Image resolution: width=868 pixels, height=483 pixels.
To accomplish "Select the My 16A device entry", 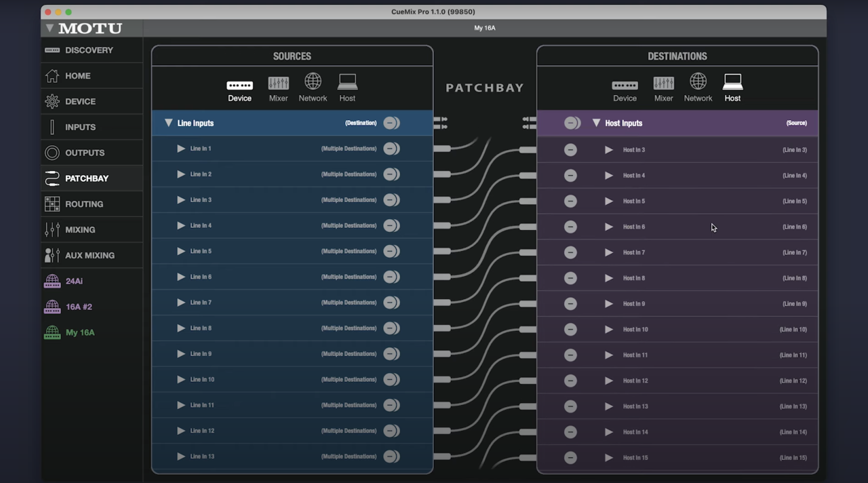I will [79, 332].
